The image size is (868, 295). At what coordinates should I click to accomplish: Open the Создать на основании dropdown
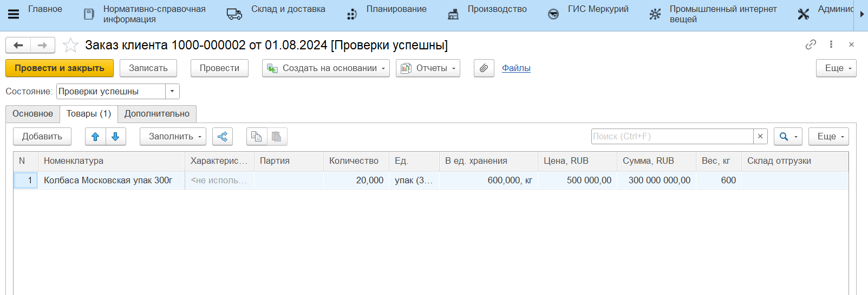click(x=325, y=68)
